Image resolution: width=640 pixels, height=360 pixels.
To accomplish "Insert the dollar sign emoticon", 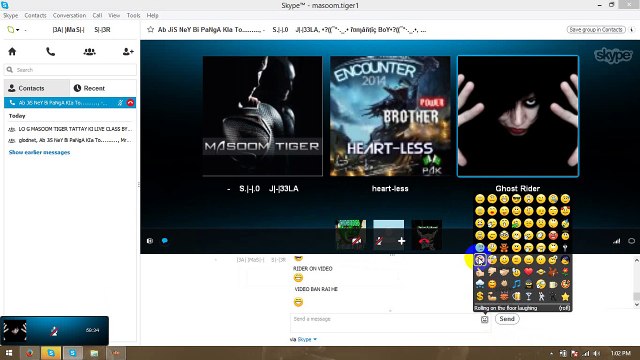I will coord(480,296).
